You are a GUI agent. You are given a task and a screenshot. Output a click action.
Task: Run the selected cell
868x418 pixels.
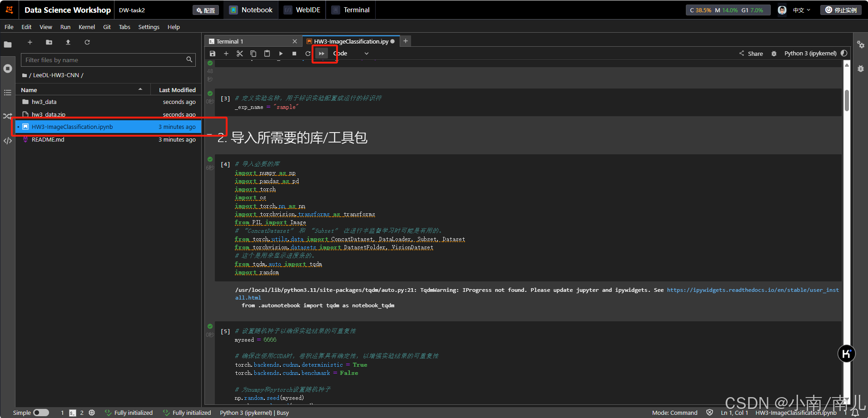pos(281,54)
